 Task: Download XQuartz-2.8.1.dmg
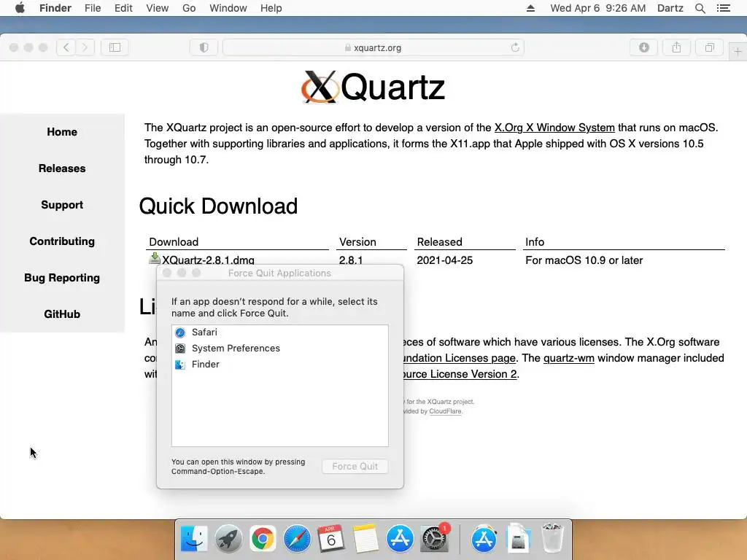208,260
